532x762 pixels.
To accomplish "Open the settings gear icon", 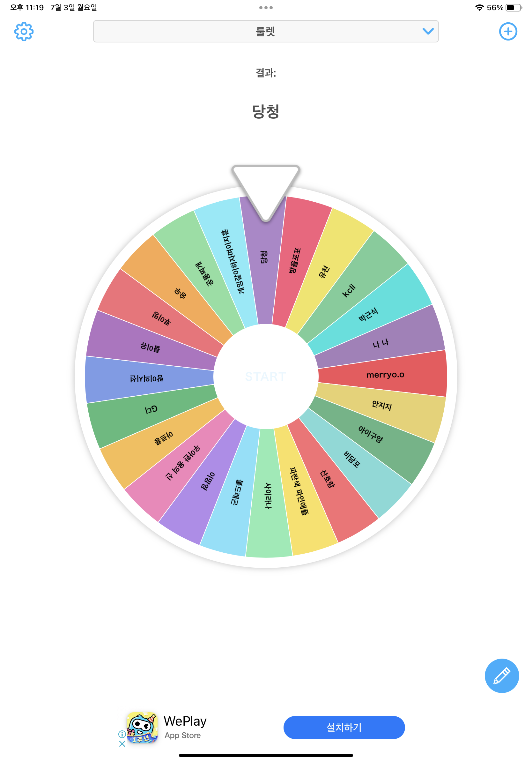I will [x=24, y=32].
